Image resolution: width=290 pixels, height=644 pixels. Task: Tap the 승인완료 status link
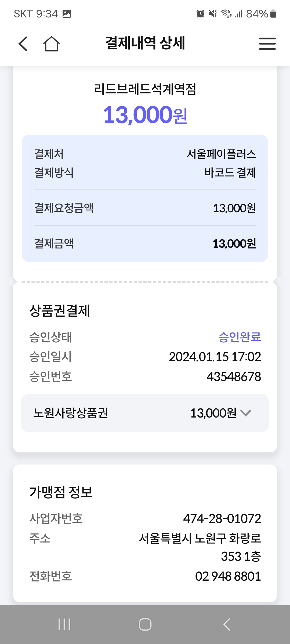[x=240, y=337]
